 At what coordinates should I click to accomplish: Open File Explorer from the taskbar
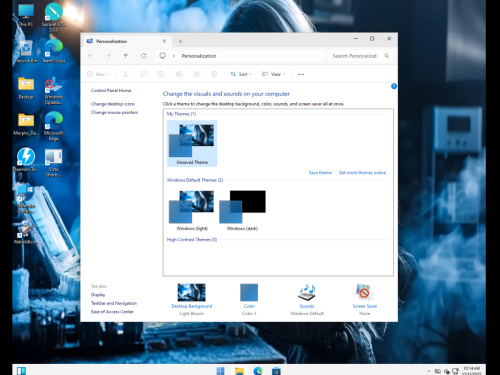click(x=239, y=371)
